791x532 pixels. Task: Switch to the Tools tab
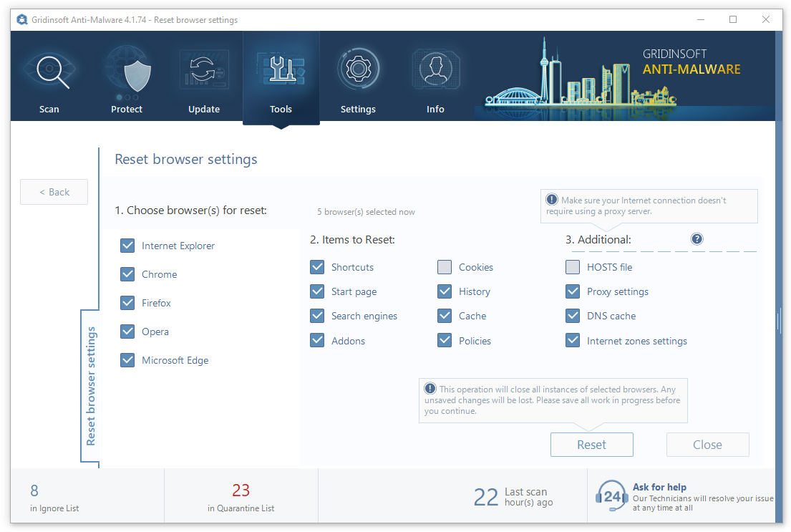click(x=281, y=79)
